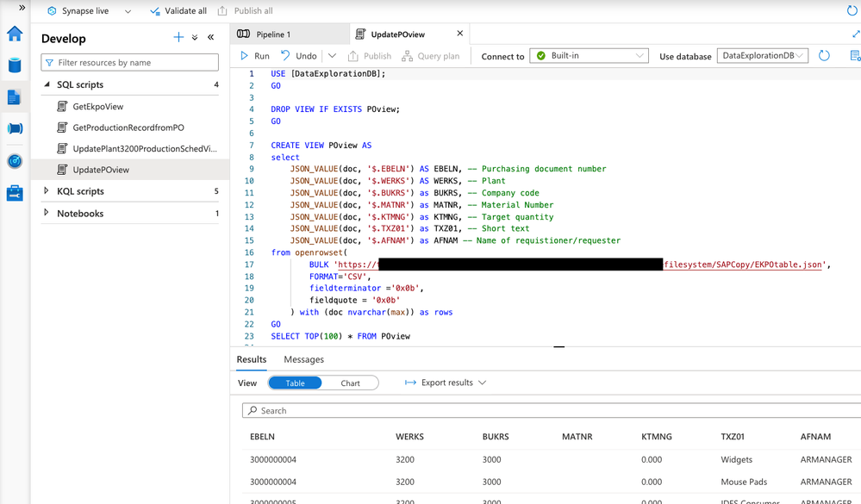The height and width of the screenshot is (504, 861).
Task: Open the Messages tab
Action: tap(303, 359)
